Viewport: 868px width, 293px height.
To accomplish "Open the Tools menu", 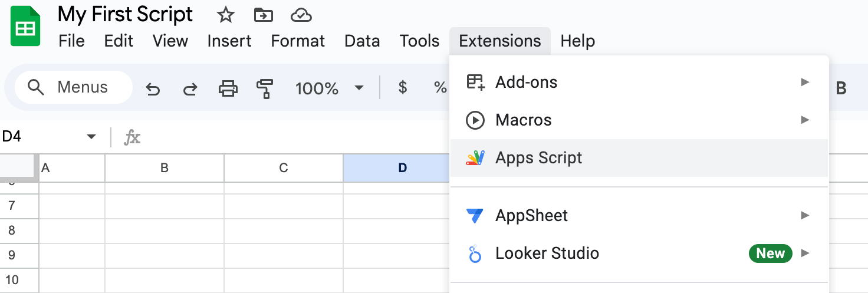I will click(x=419, y=41).
